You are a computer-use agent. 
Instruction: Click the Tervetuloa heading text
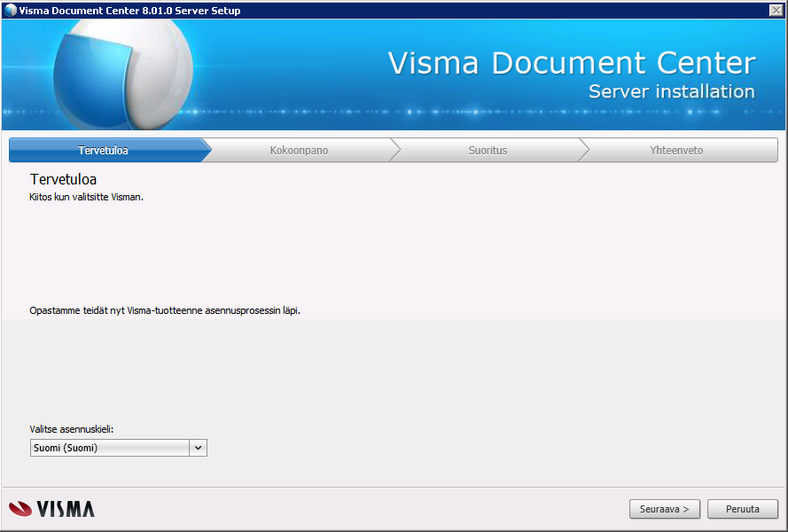click(63, 179)
